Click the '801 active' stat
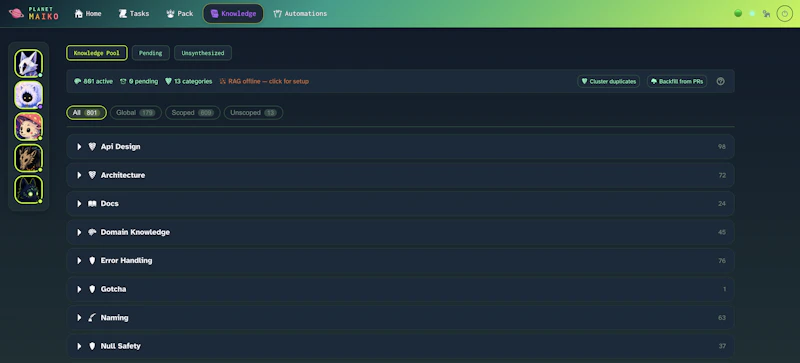Image resolution: width=800 pixels, height=363 pixels. click(93, 81)
